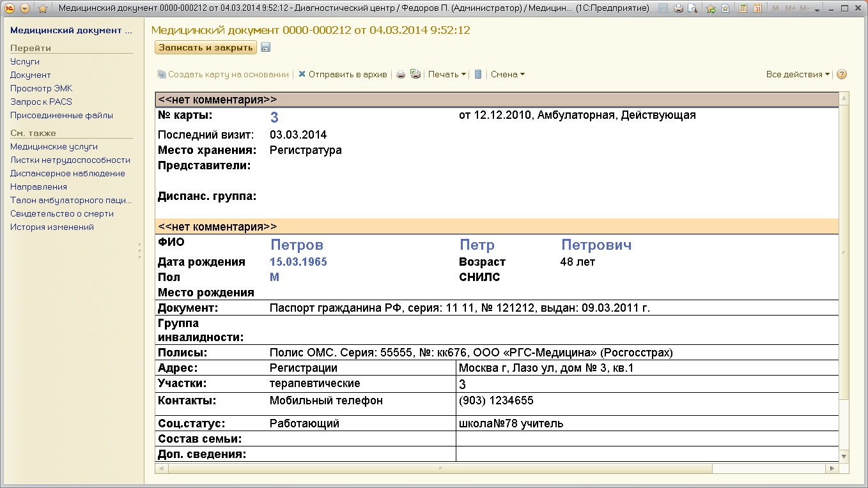The image size is (868, 488).
Task: Open История изменений link
Action: tap(52, 227)
